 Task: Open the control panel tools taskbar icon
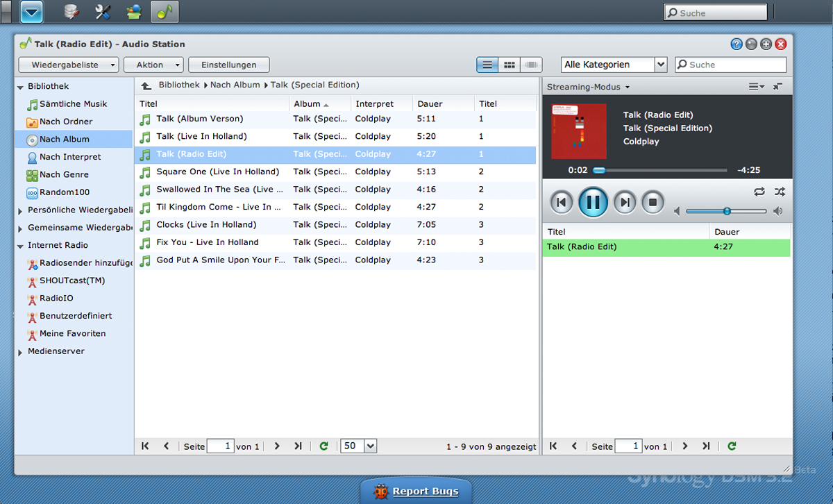click(103, 12)
